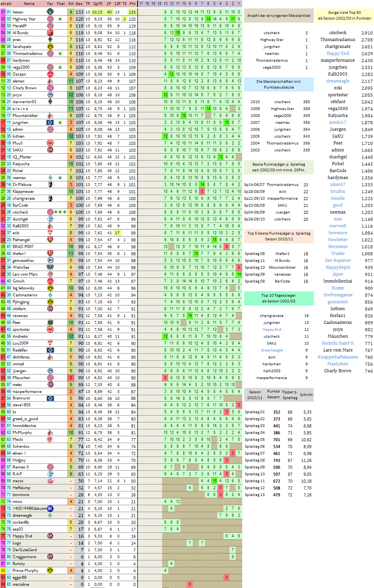Select the Werder logo next to neemax
The image size is (374, 588).
(50, 177)
